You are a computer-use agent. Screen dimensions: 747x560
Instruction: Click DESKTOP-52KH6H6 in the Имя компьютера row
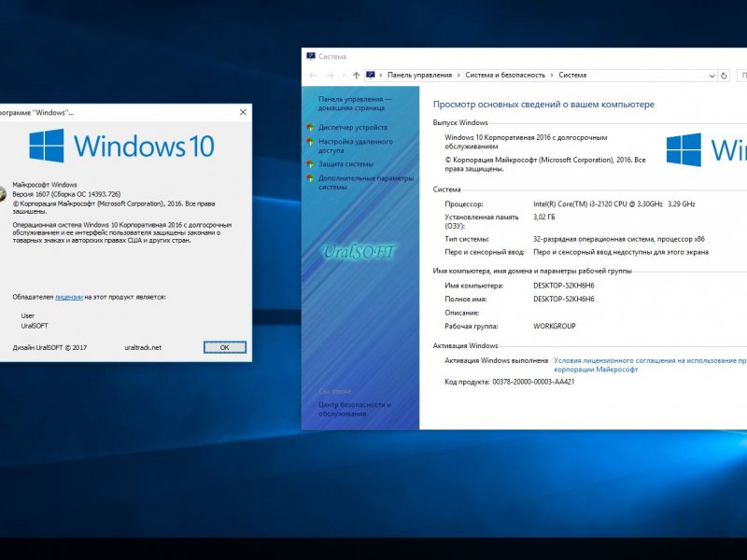click(x=564, y=286)
